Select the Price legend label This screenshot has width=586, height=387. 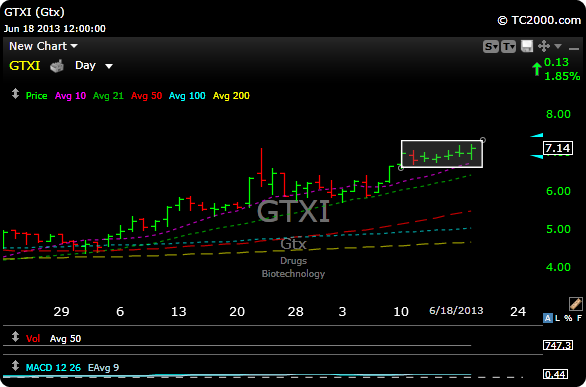click(x=36, y=96)
